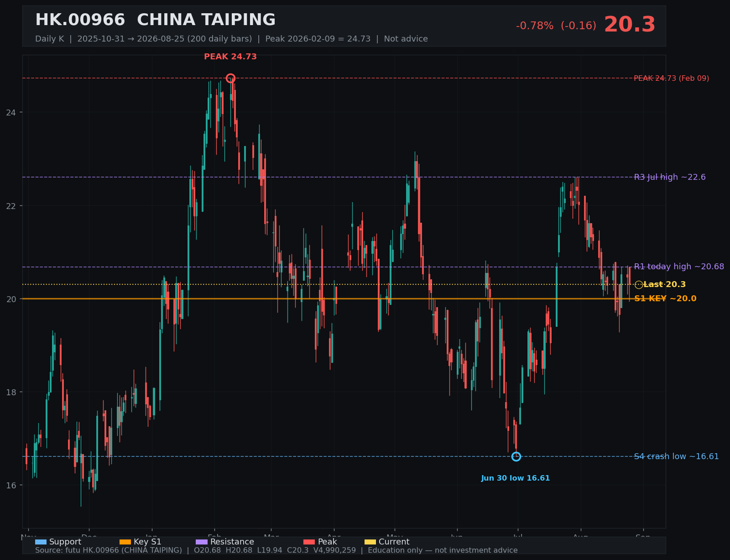Click the L19.94 low value in the footer
The height and width of the screenshot is (560, 730).
coord(270,550)
